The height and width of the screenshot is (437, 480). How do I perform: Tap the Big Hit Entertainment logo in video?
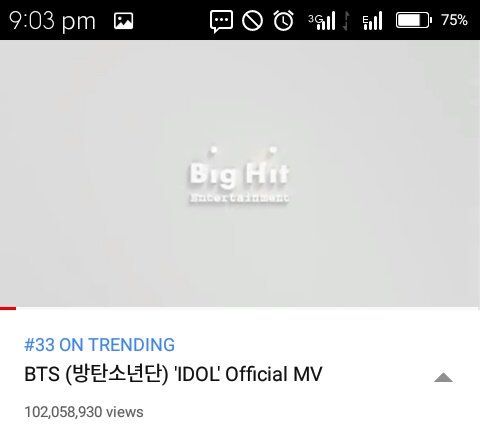pos(239,175)
